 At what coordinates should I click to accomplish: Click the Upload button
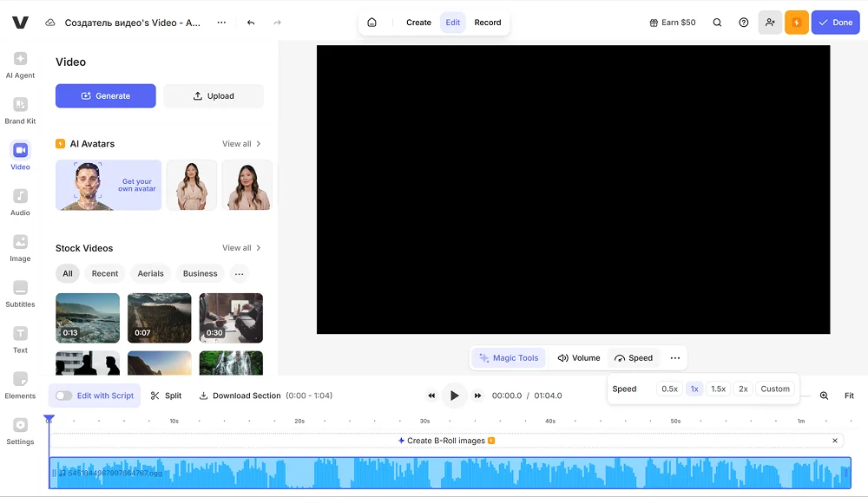coord(214,96)
